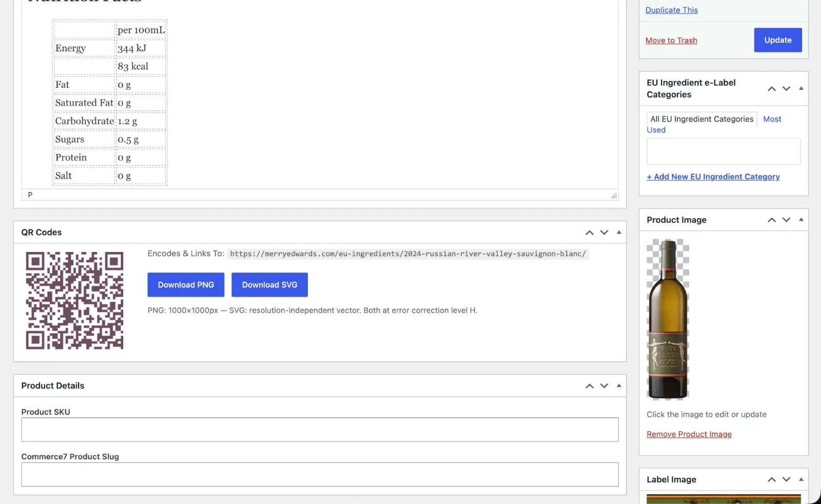Viewport: 821px width, 504px height.
Task: Move Product Details panel down
Action: click(604, 386)
